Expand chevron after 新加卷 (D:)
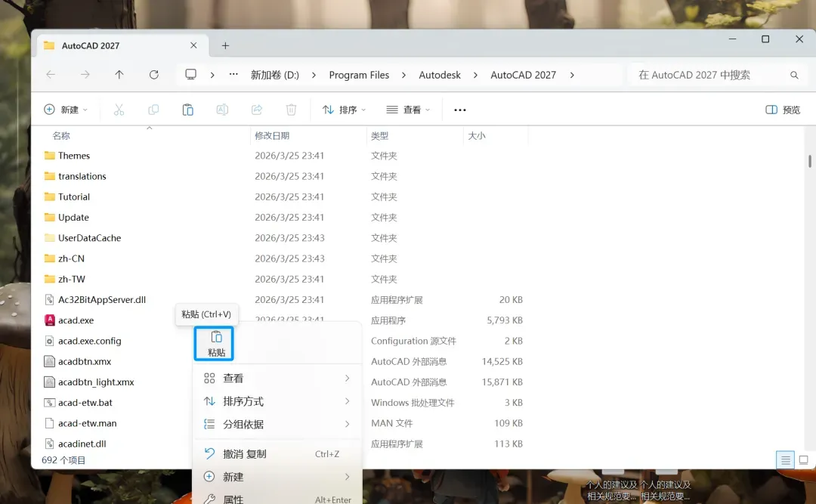816x504 pixels. point(314,75)
